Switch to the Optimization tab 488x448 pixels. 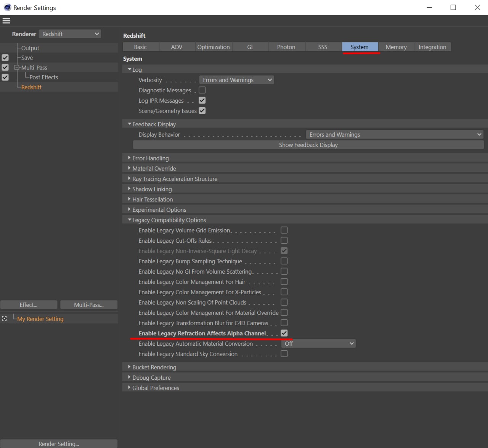(x=213, y=47)
